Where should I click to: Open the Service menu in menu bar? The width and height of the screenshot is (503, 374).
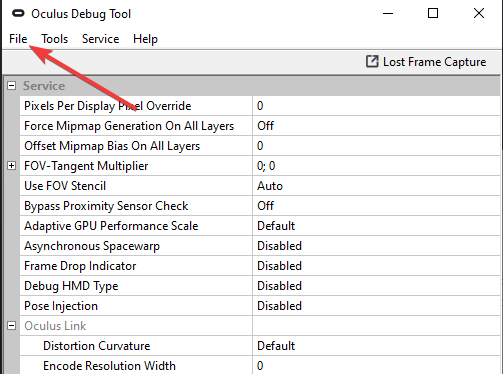tap(100, 39)
